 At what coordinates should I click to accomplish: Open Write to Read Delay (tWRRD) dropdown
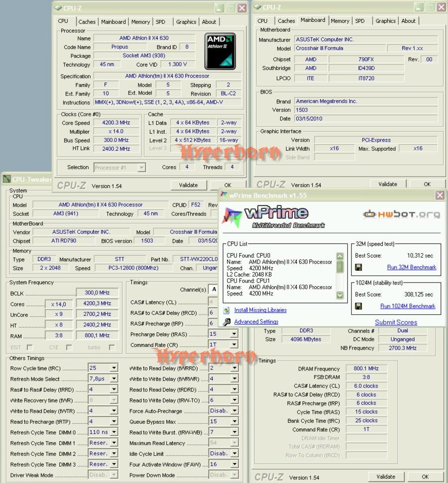[234, 368]
